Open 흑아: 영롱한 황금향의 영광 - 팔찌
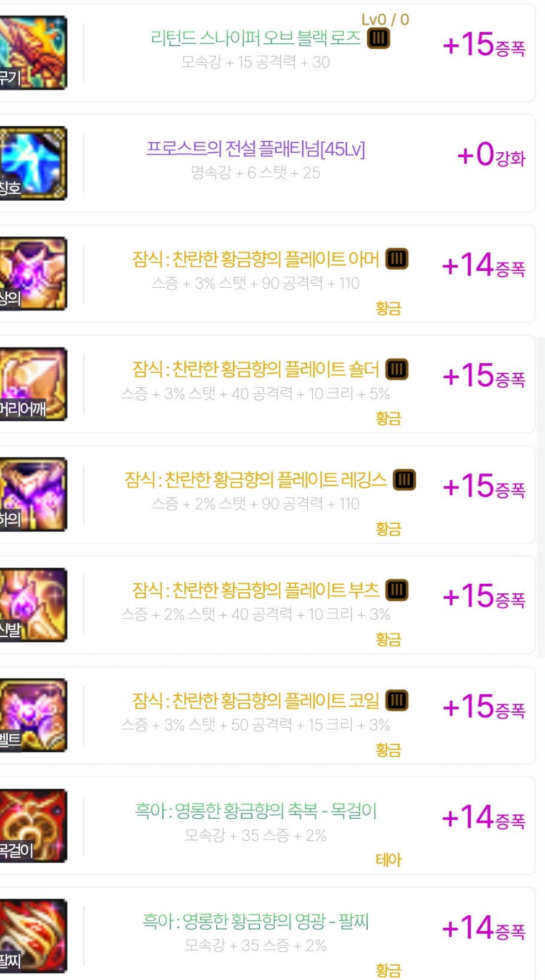This screenshot has width=545, height=980. coord(256,921)
